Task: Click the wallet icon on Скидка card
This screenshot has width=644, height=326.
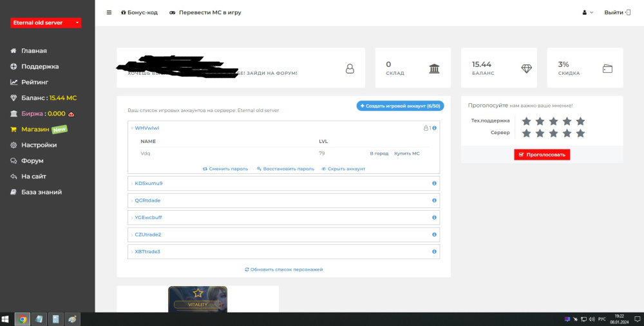Action: click(607, 68)
